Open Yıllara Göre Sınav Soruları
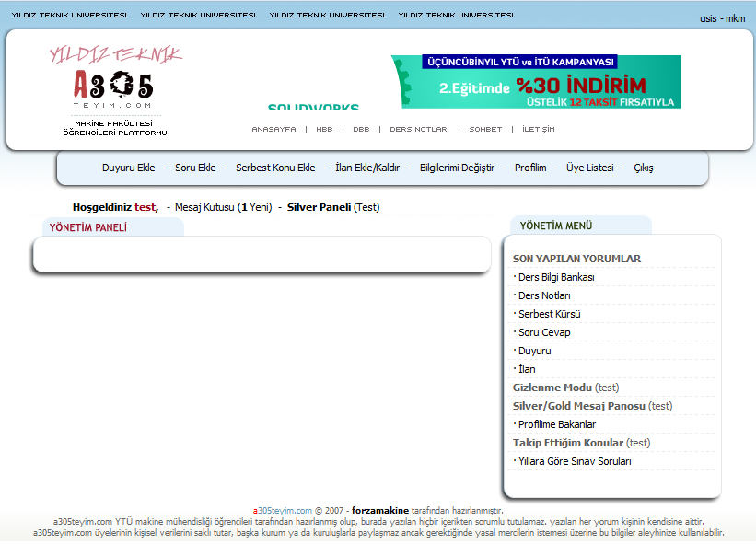 [x=575, y=461]
